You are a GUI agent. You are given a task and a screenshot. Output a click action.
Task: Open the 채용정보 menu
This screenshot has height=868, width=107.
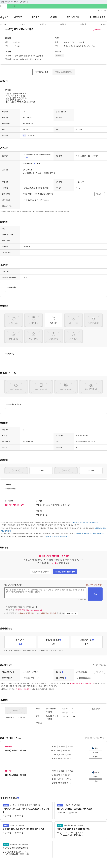18,17
